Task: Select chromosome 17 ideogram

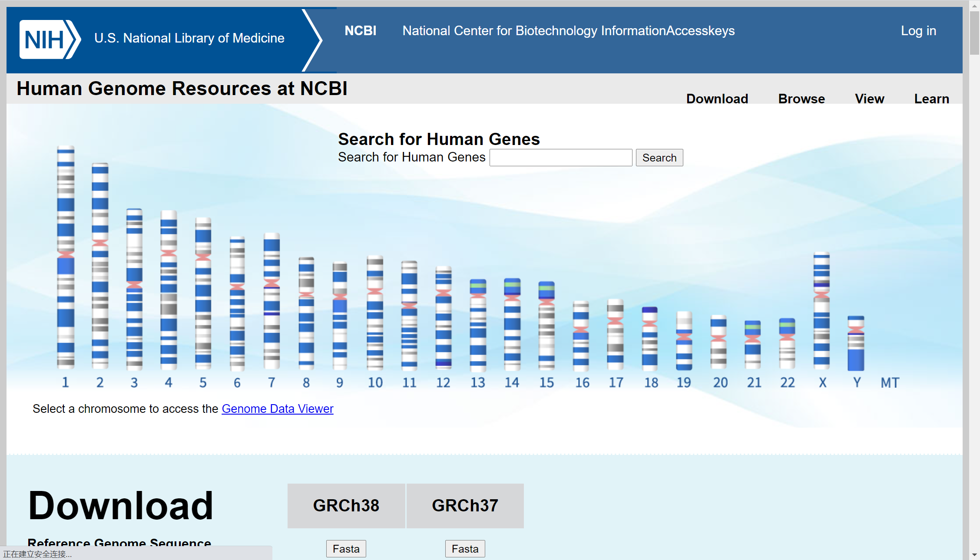Action: [615, 334]
